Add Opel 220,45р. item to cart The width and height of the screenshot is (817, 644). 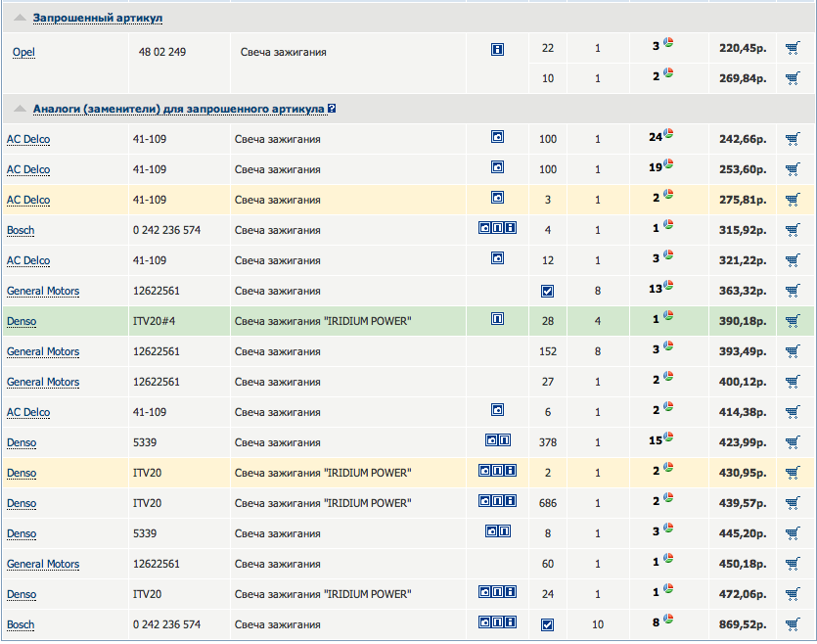click(793, 49)
